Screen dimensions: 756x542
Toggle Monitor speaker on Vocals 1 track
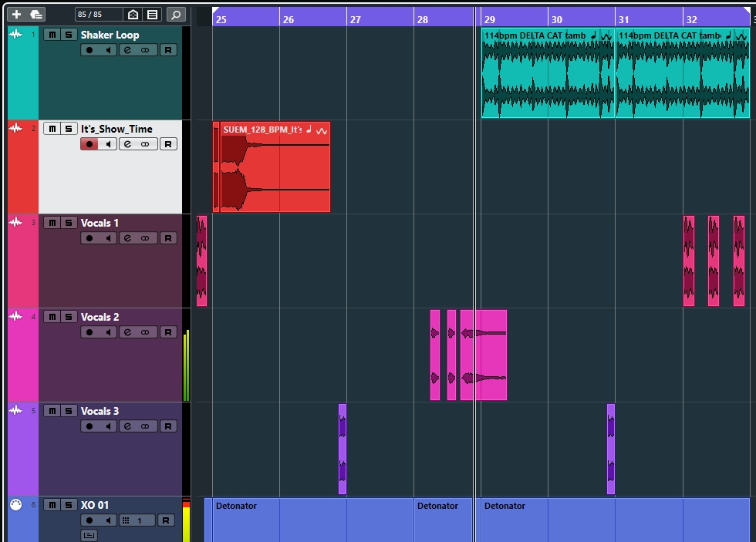[x=108, y=238]
